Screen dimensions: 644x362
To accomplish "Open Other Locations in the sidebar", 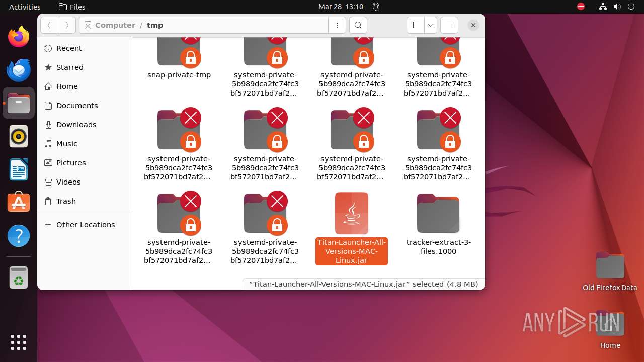I will pyautogui.click(x=85, y=225).
